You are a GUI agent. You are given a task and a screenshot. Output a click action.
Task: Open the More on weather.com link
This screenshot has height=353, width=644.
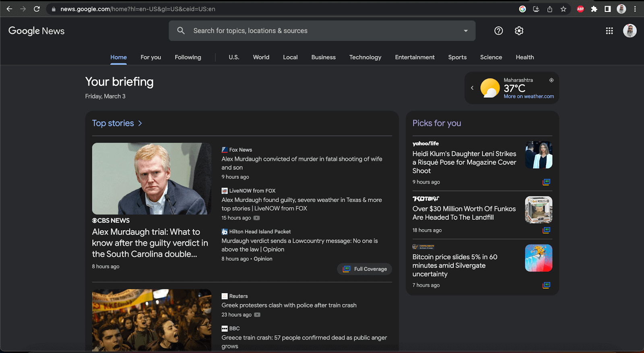coord(528,97)
